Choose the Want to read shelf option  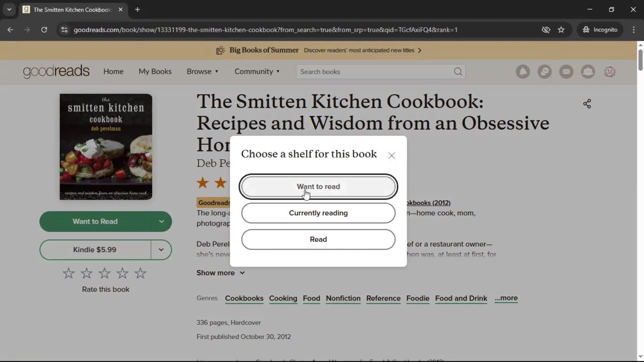click(x=318, y=187)
